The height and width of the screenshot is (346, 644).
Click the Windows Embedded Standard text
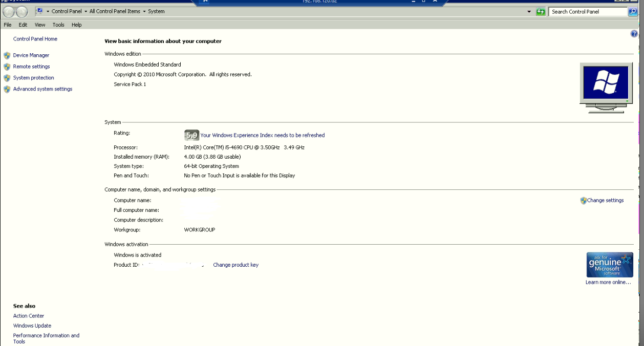click(x=147, y=65)
